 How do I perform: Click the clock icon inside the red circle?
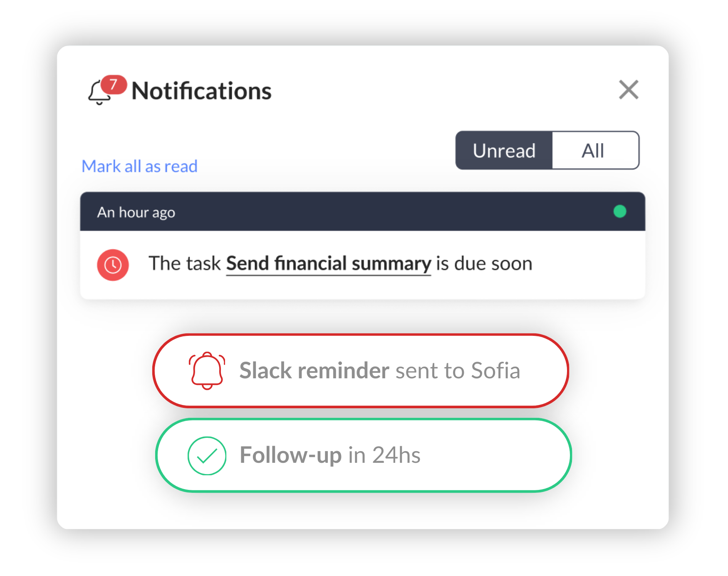tap(112, 265)
